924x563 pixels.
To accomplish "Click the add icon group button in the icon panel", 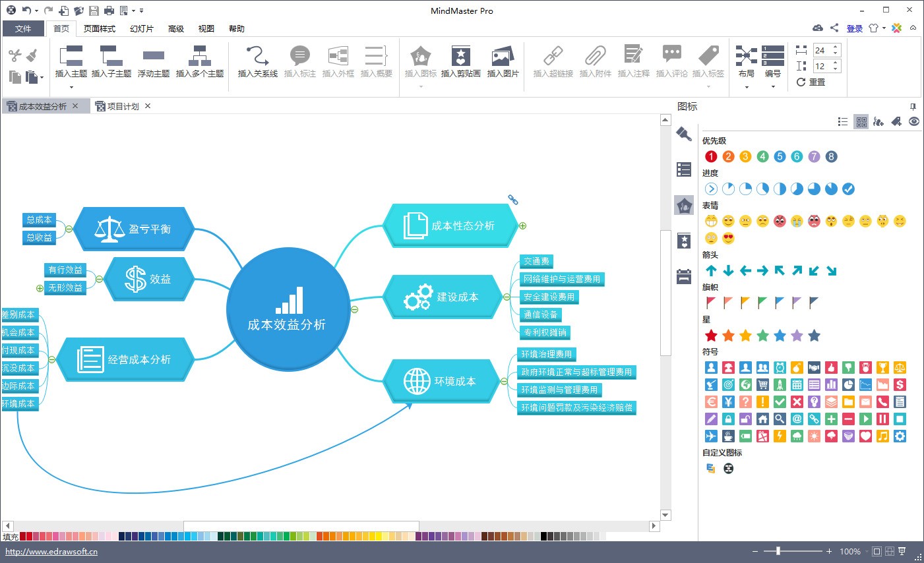I will pos(878,121).
